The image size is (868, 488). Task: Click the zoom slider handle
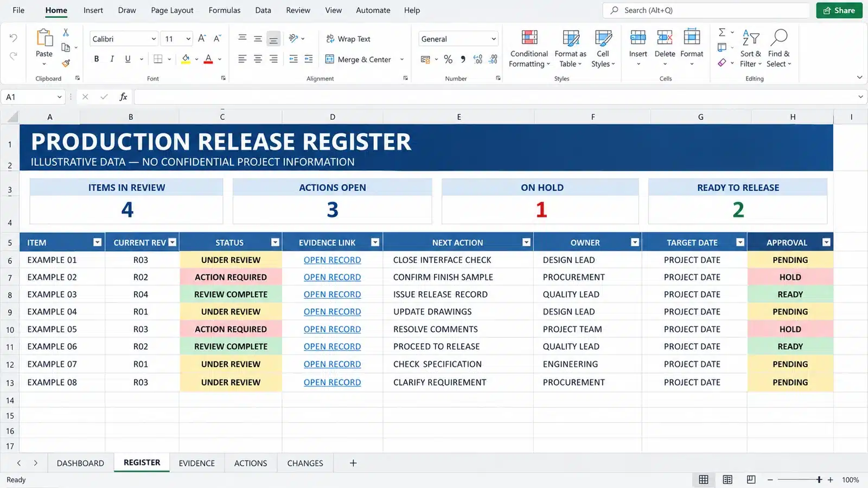[819, 479]
